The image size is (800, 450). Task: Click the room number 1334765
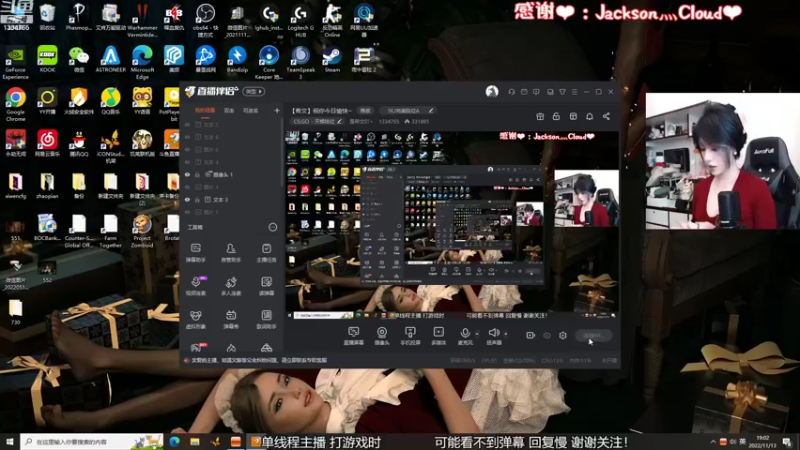pyautogui.click(x=389, y=121)
